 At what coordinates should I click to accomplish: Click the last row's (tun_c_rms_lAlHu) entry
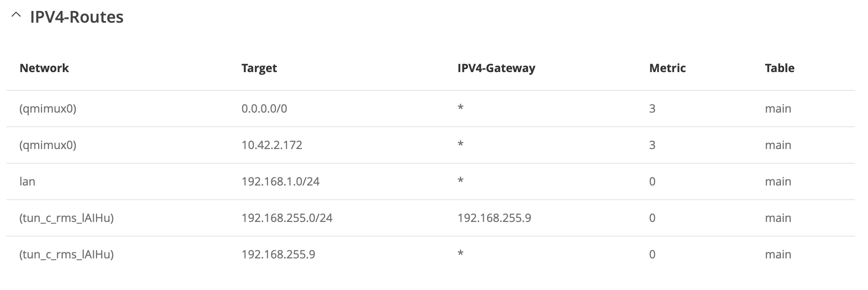click(x=66, y=254)
